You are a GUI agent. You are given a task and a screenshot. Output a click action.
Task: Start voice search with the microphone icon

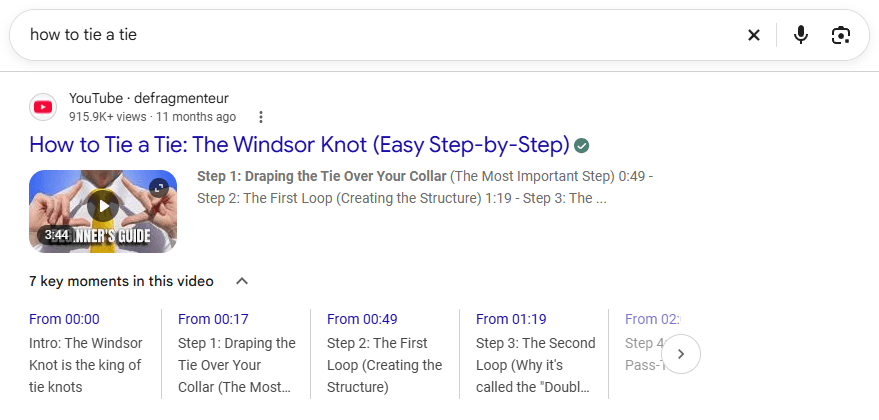801,35
